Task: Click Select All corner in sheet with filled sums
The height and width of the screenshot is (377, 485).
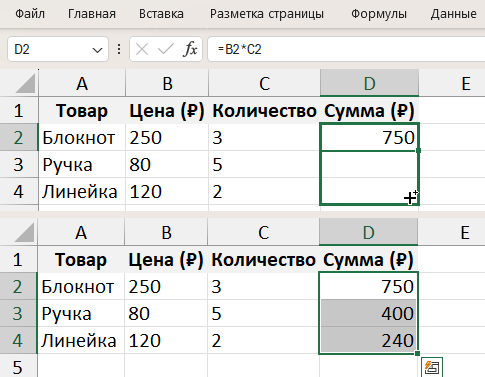Action: (x=24, y=232)
